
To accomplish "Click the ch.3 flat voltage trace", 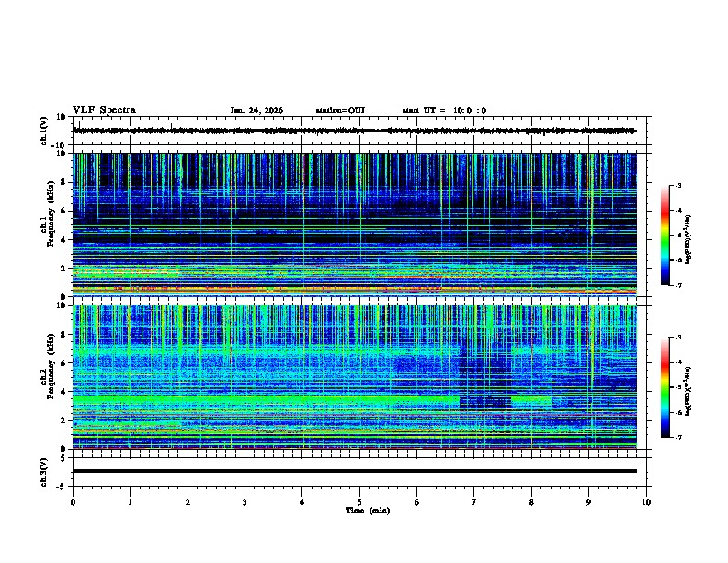I will click(355, 471).
